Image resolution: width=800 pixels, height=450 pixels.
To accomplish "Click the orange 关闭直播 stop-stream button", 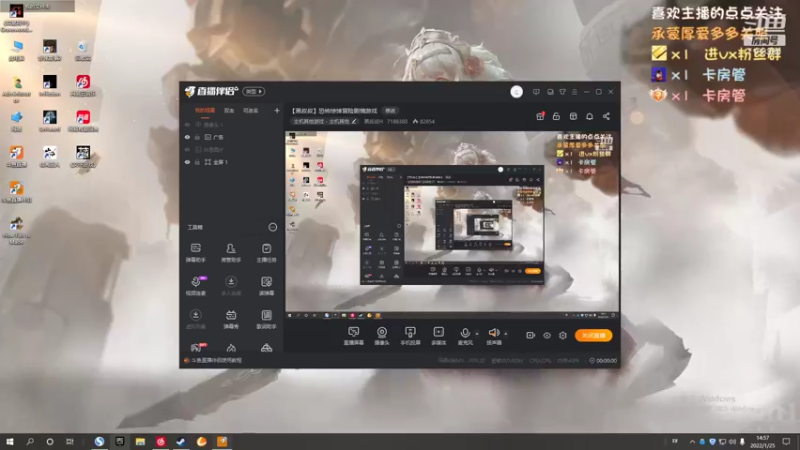I will 593,335.
